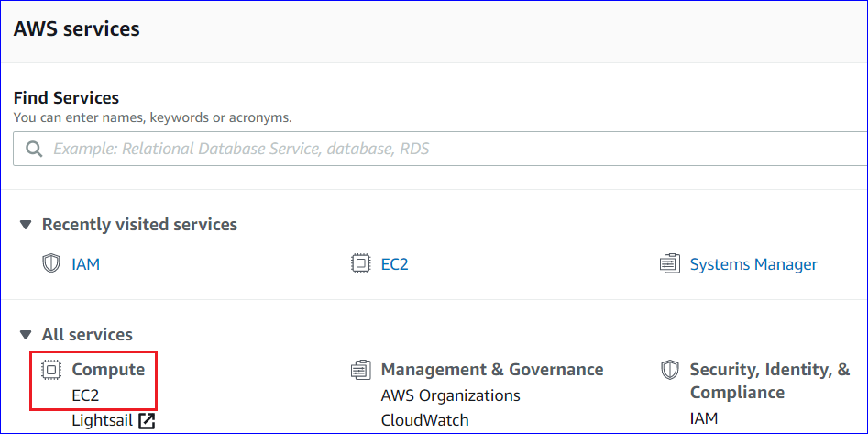The height and width of the screenshot is (434, 868).
Task: Click the 'You can enter names, keywords' hint
Action: pos(152,118)
